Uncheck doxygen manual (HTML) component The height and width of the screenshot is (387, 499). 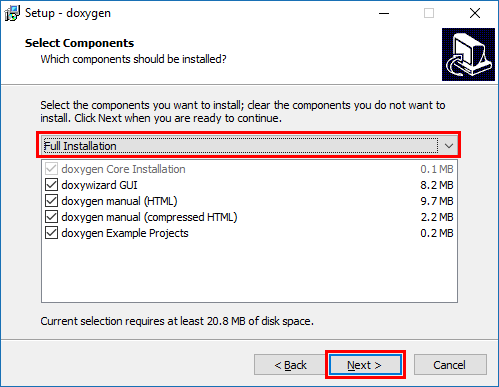pos(51,201)
